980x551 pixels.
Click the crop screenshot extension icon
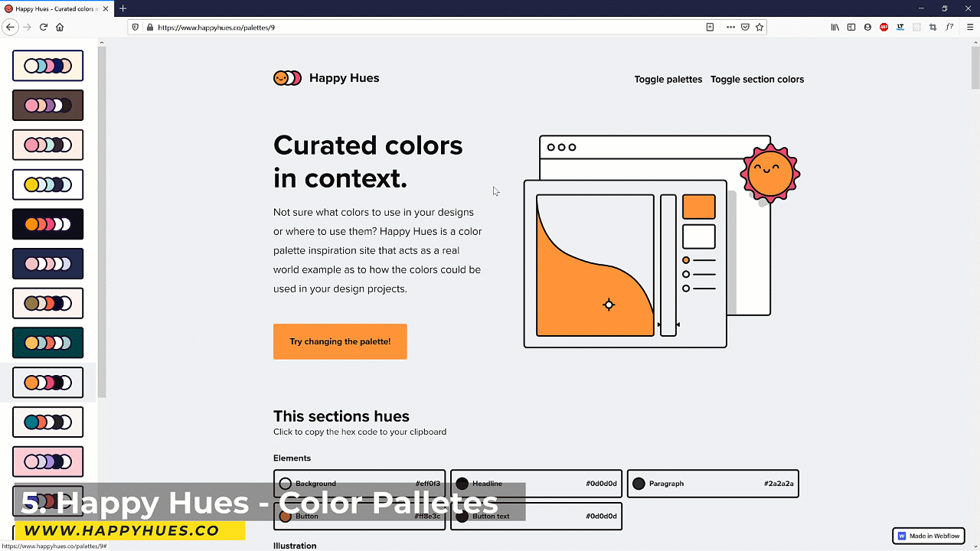tap(933, 27)
